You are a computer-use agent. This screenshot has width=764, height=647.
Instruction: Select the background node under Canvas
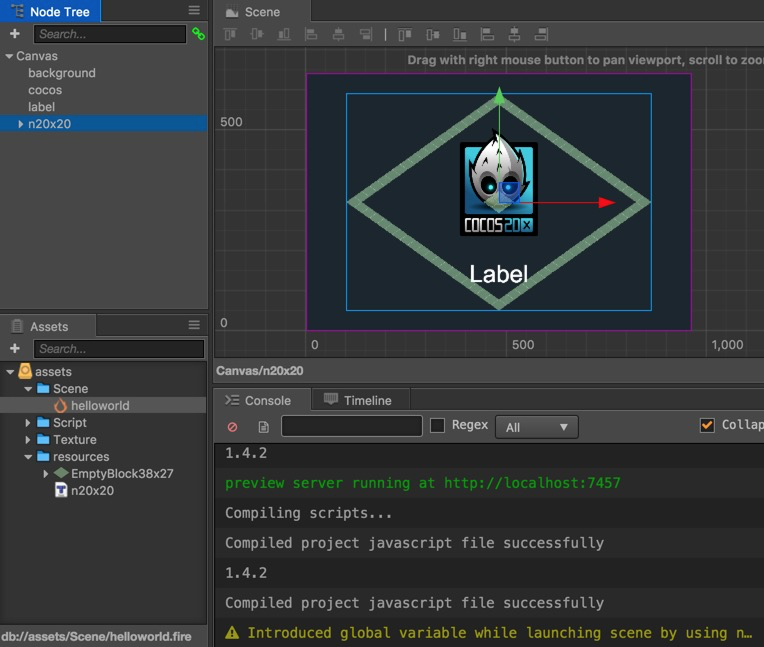(62, 73)
